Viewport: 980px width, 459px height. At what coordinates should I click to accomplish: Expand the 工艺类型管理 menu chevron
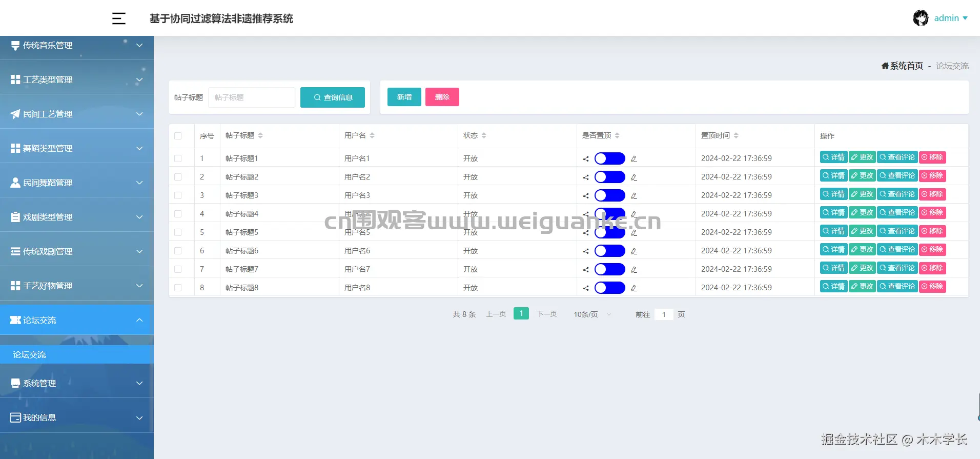(x=139, y=79)
